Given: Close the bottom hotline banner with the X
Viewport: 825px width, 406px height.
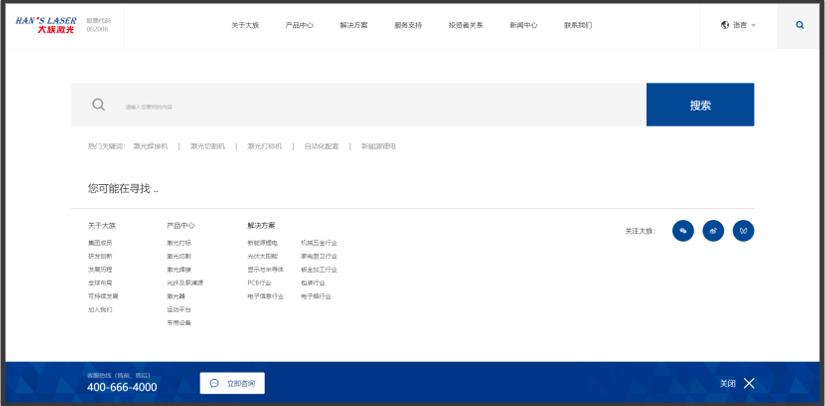Looking at the screenshot, I should coord(749,383).
